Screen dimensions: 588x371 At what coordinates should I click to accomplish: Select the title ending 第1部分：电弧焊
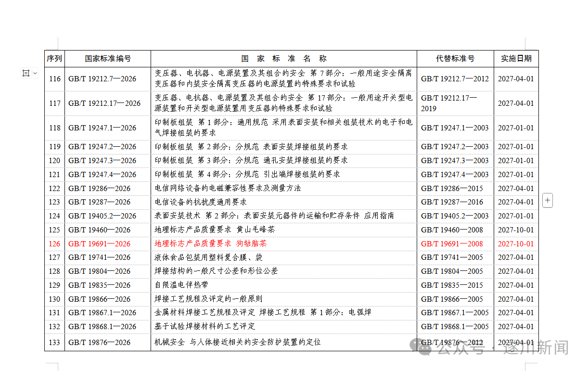click(x=263, y=312)
